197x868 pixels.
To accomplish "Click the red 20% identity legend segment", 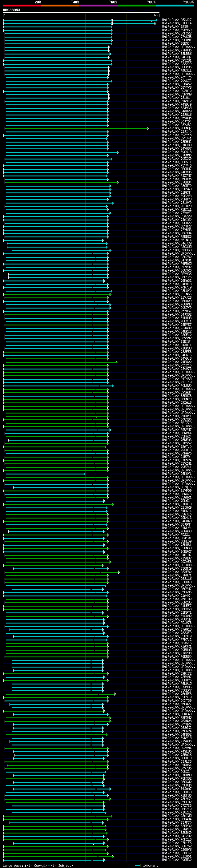I will point(22,6).
